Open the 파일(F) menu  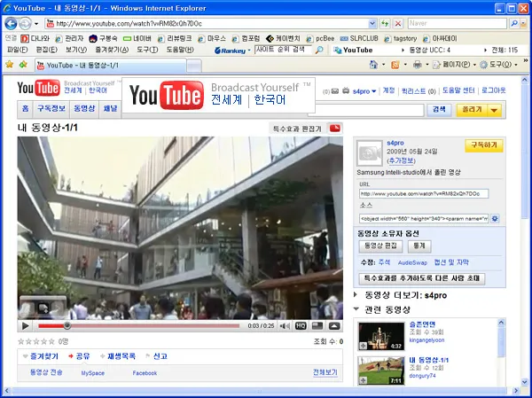coord(17,51)
